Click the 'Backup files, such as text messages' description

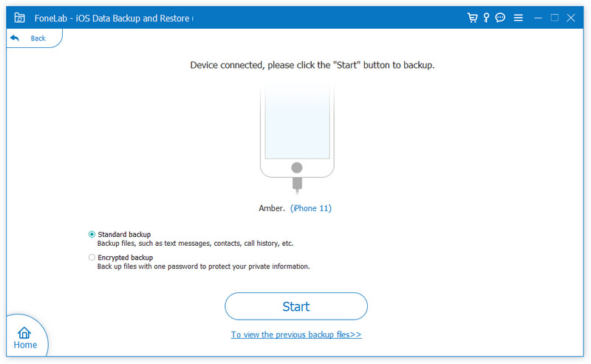pyautogui.click(x=195, y=244)
